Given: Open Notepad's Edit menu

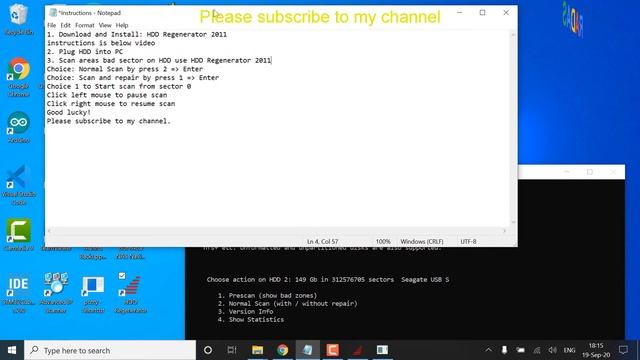Looking at the screenshot, I should pos(65,25).
